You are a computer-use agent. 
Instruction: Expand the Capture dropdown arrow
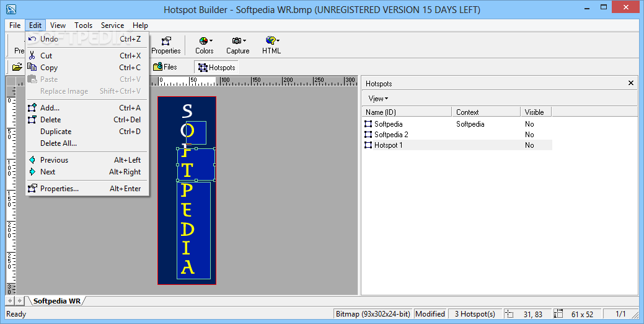point(244,41)
